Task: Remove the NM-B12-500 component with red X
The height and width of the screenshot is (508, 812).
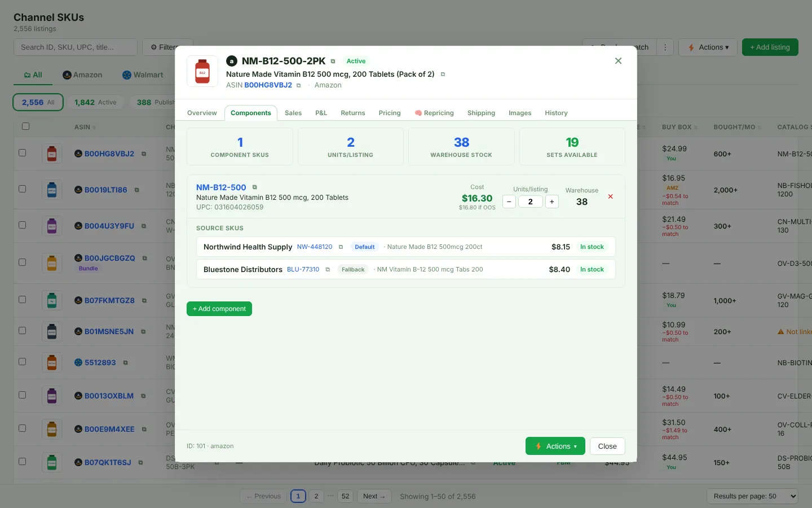Action: 610,196
